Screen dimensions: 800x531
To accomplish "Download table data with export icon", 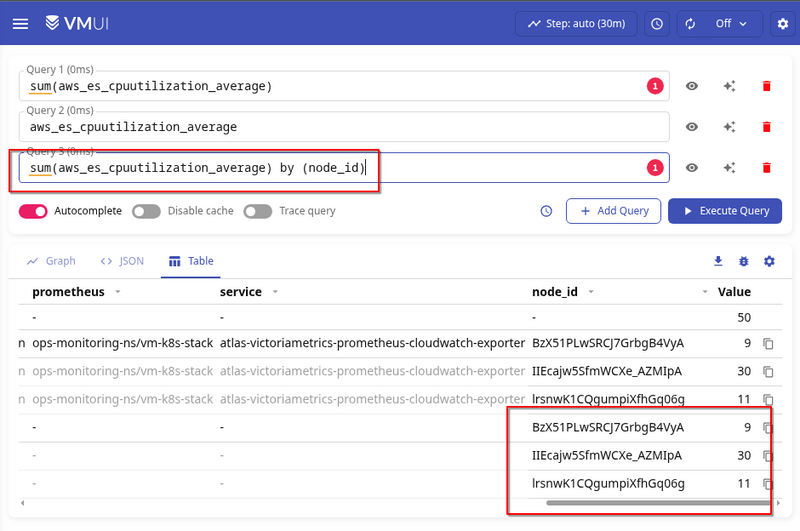I will [717, 261].
